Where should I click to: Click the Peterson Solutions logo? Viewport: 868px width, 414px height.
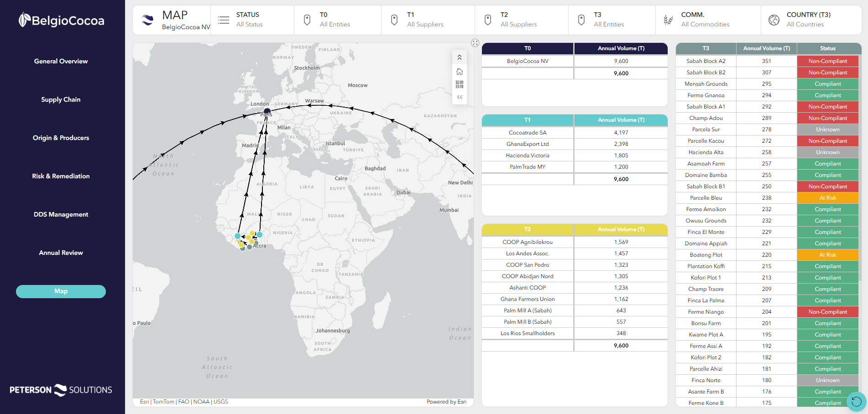[61, 390]
